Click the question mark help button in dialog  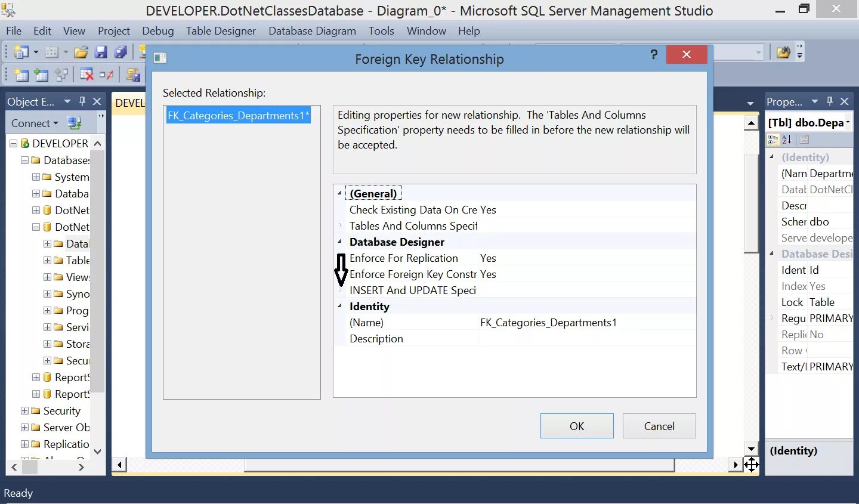pyautogui.click(x=654, y=55)
